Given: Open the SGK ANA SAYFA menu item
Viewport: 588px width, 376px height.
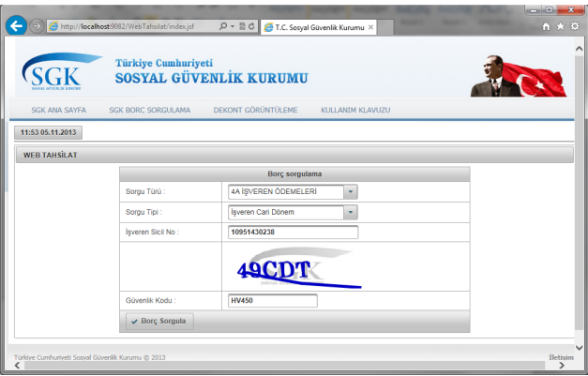Looking at the screenshot, I should (x=58, y=110).
